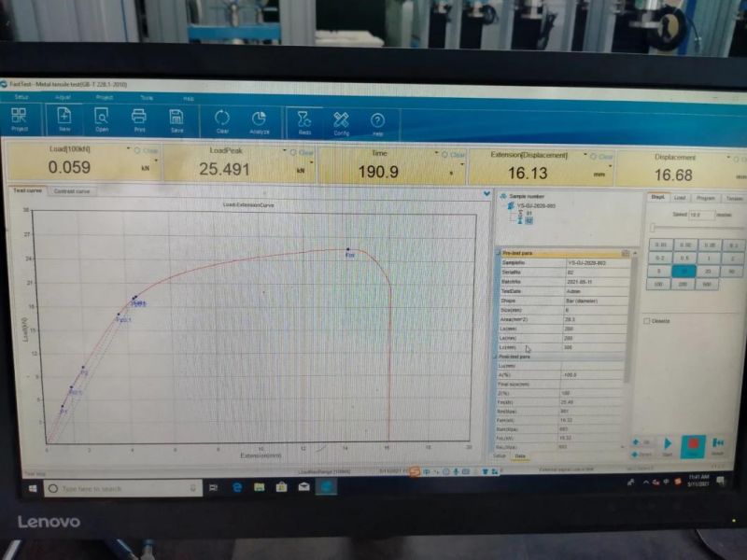The image size is (747, 560).
Task: Open Extension mm unit dropdown
Action: pyautogui.click(x=611, y=166)
